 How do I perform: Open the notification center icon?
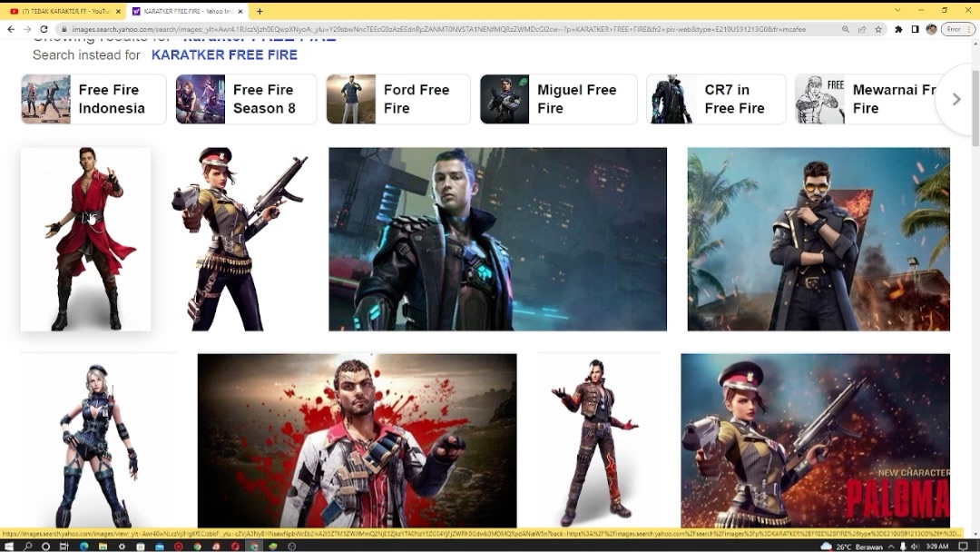pyautogui.click(x=963, y=547)
